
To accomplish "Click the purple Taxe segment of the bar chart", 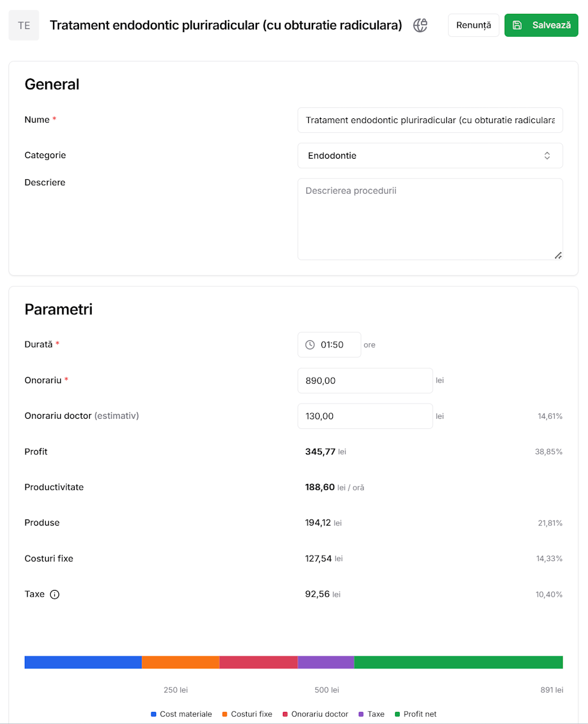I will [325, 662].
